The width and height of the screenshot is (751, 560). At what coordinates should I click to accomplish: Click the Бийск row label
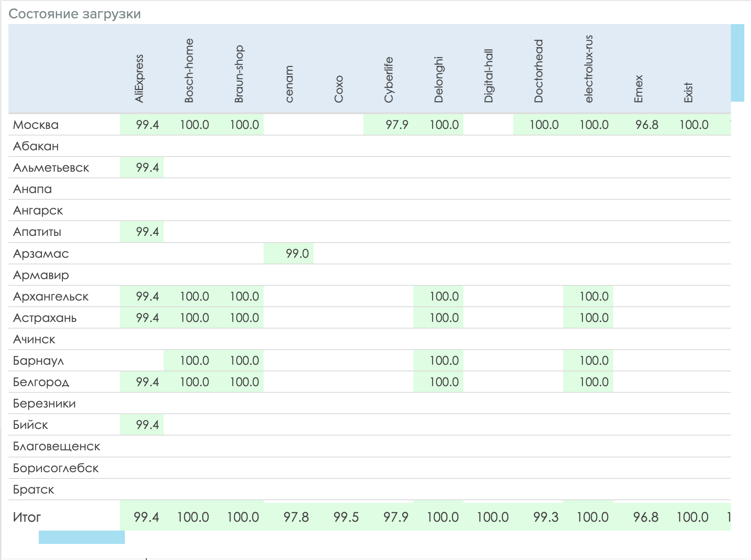pos(30,425)
